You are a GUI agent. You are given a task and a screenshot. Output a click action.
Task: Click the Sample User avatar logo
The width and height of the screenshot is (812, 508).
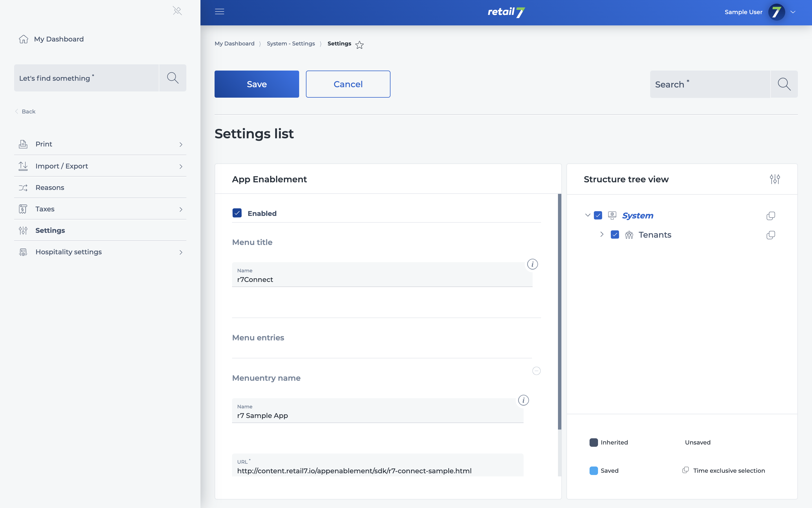tap(776, 12)
